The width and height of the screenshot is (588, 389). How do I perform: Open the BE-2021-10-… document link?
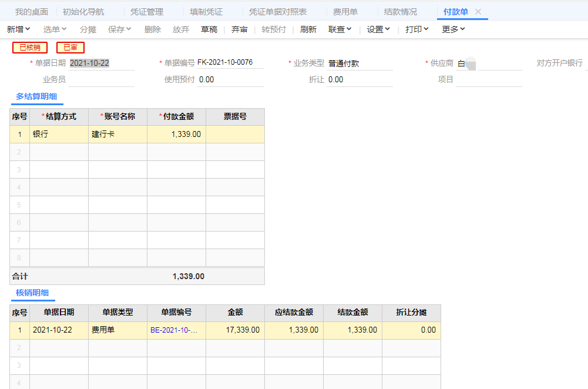coord(174,330)
